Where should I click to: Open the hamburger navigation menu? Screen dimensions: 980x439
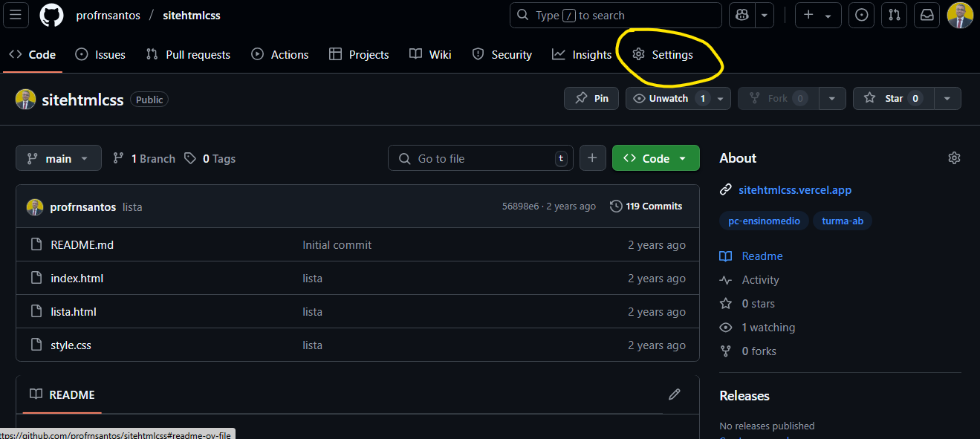pyautogui.click(x=16, y=15)
